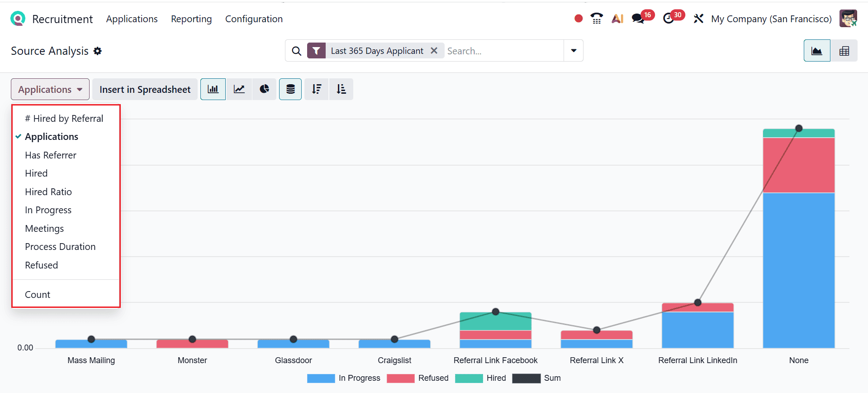Toggle Refused legend swatch
This screenshot has width=868, height=393.
tap(400, 378)
